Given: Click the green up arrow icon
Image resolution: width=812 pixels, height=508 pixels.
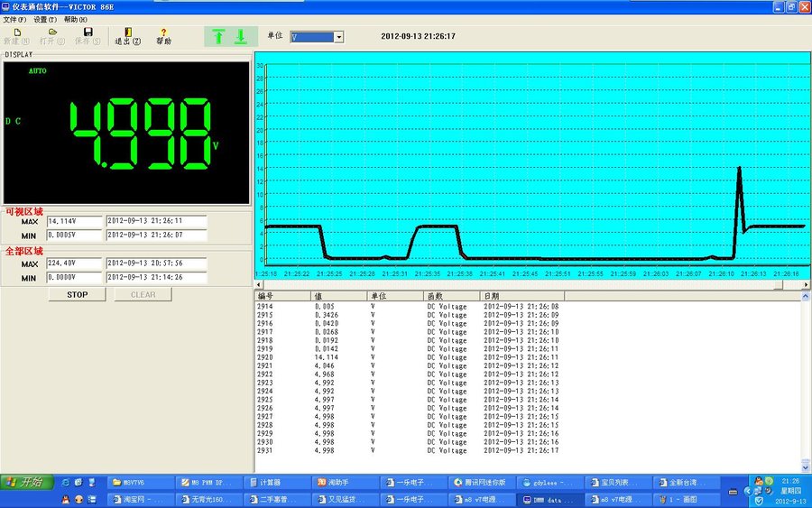Looking at the screenshot, I should (x=218, y=36).
